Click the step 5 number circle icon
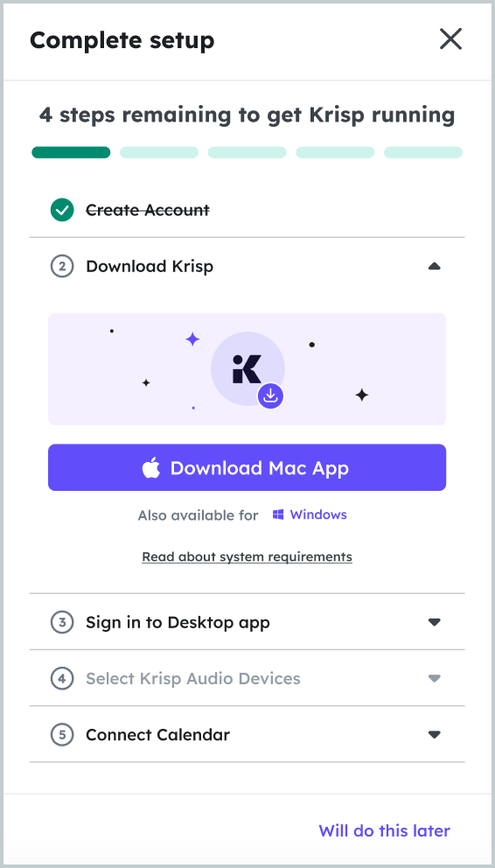Viewport: 495px width, 868px height. [62, 735]
